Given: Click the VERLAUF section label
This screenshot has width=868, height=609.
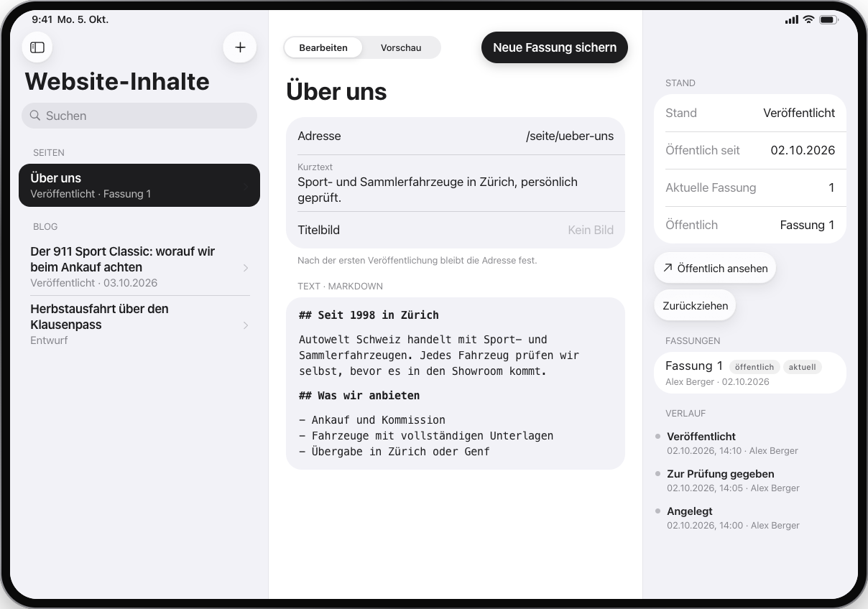Looking at the screenshot, I should click(x=685, y=414).
